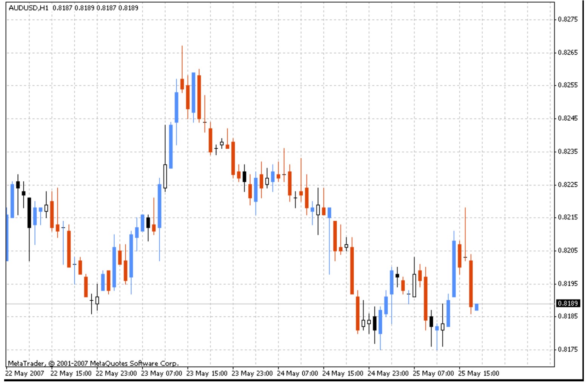Click the 0.8215 price axis label
The image size is (588, 384).
(x=568, y=217)
